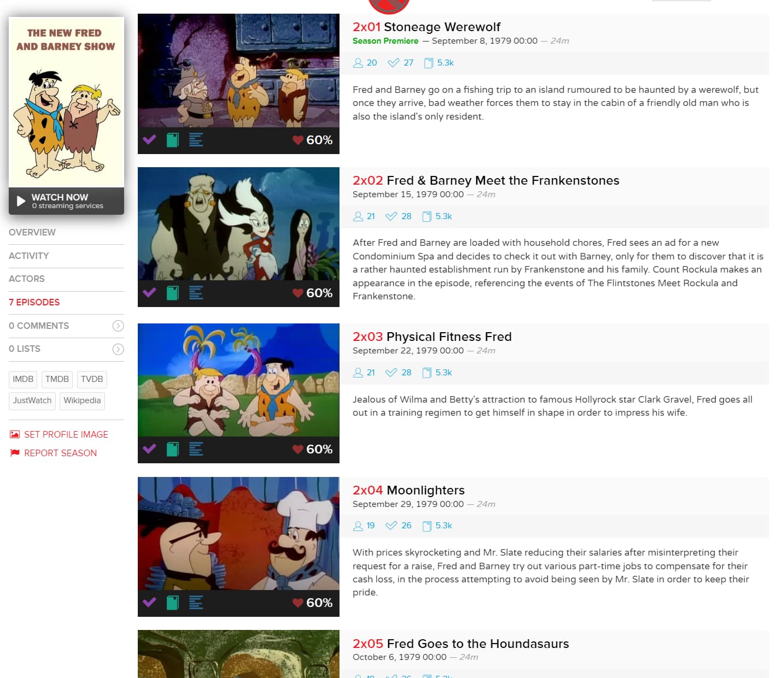
Task: Expand the 0 Lists arrow in sidebar
Action: coord(118,349)
